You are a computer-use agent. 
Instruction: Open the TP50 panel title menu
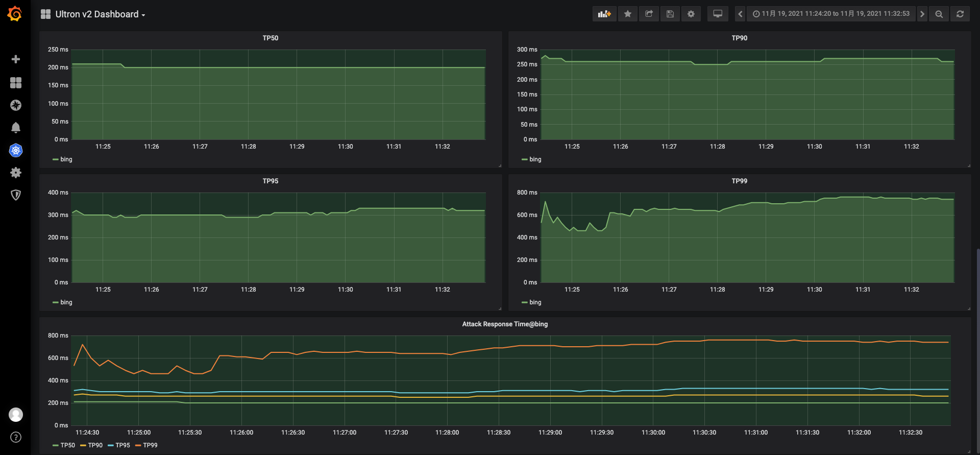click(x=271, y=38)
